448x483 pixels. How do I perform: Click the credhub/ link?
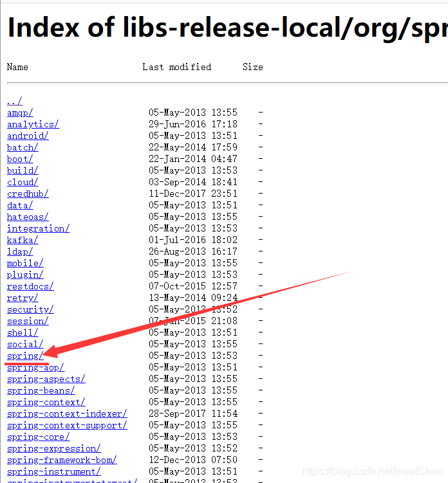(x=28, y=194)
